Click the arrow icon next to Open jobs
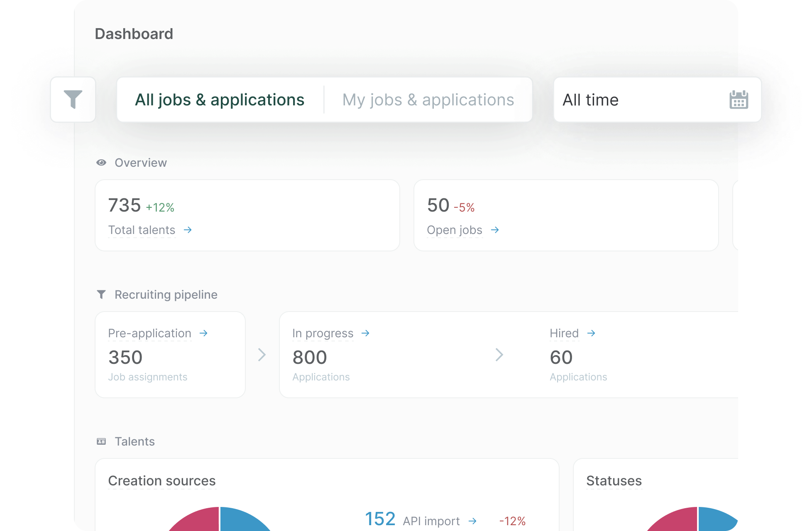 pos(495,230)
